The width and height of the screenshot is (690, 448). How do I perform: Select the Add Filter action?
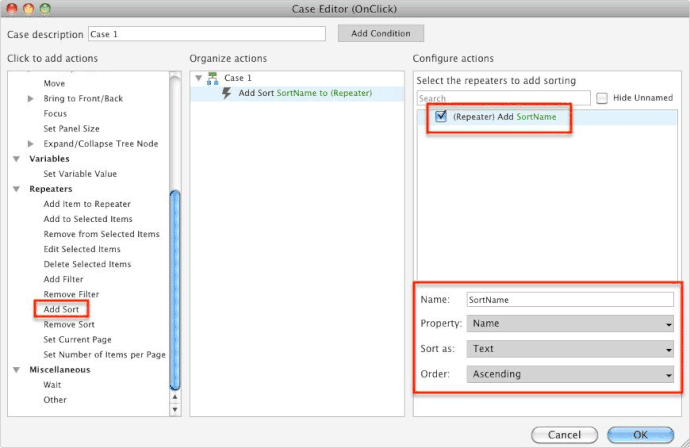coord(63,279)
